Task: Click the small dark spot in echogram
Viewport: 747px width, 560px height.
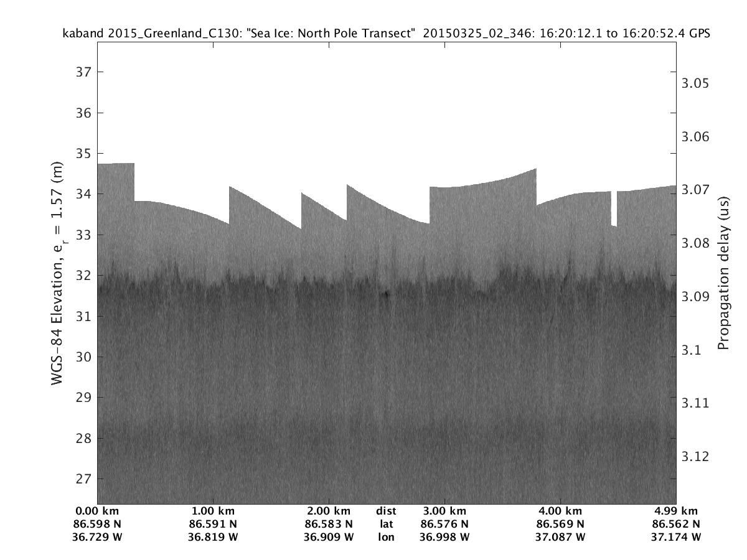Action: (386, 294)
